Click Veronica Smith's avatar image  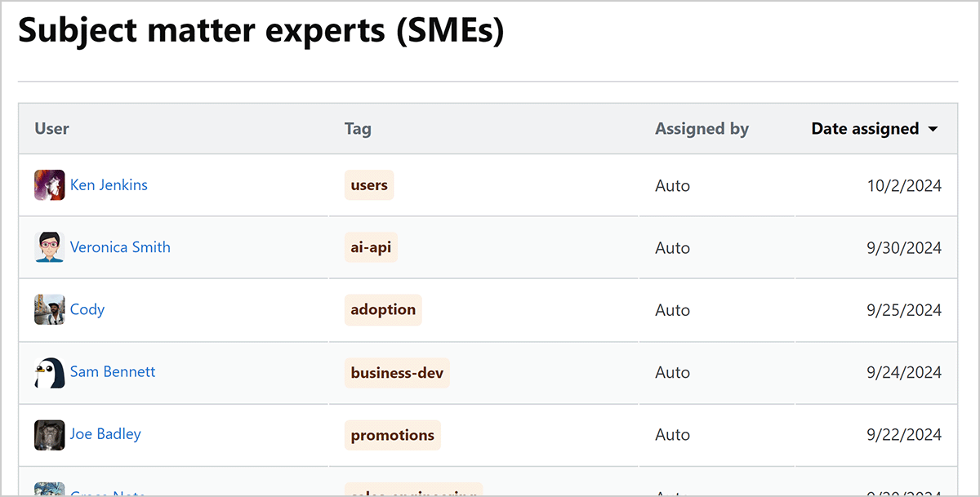tap(49, 247)
